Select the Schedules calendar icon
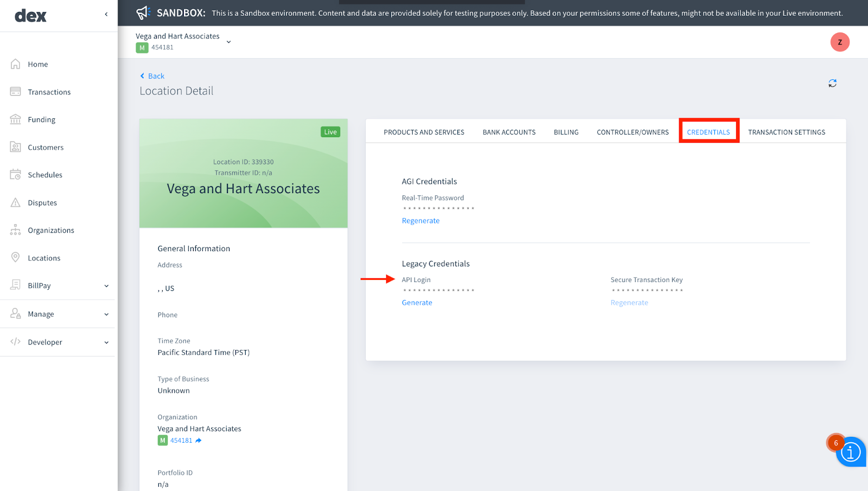Image resolution: width=868 pixels, height=491 pixels. [16, 174]
